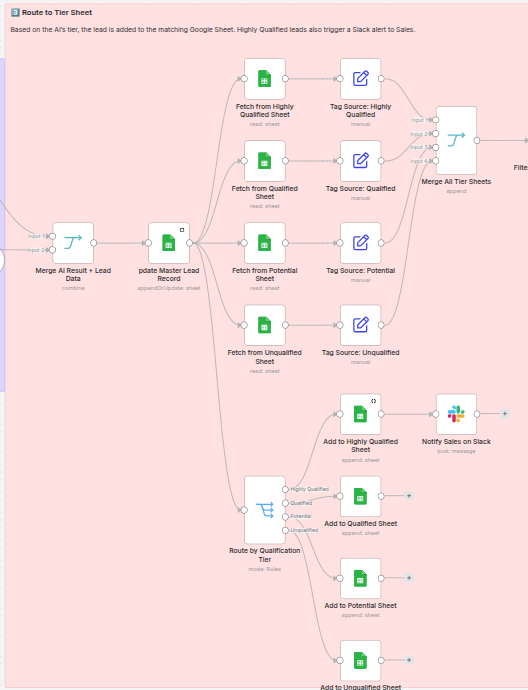Click the Notify Sales on Slack node
The height and width of the screenshot is (690, 528).
(x=456, y=414)
